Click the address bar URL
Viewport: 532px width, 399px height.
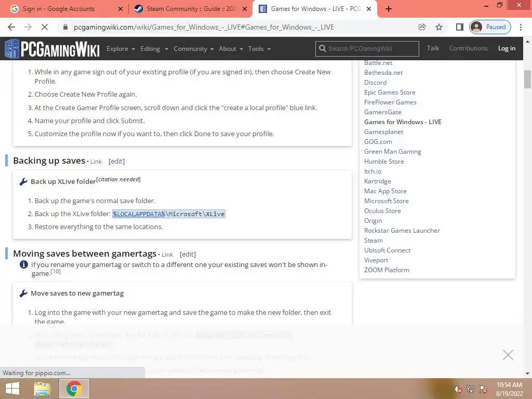click(x=204, y=27)
